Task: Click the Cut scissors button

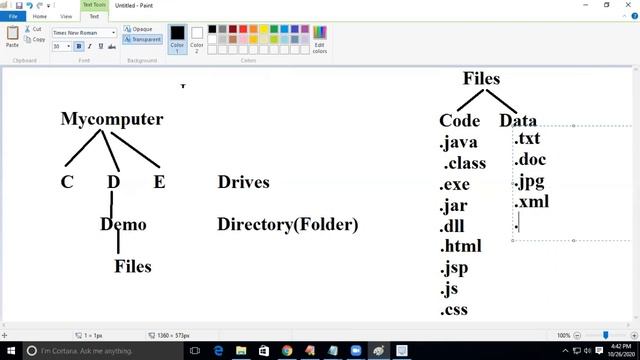Action: tap(33, 29)
